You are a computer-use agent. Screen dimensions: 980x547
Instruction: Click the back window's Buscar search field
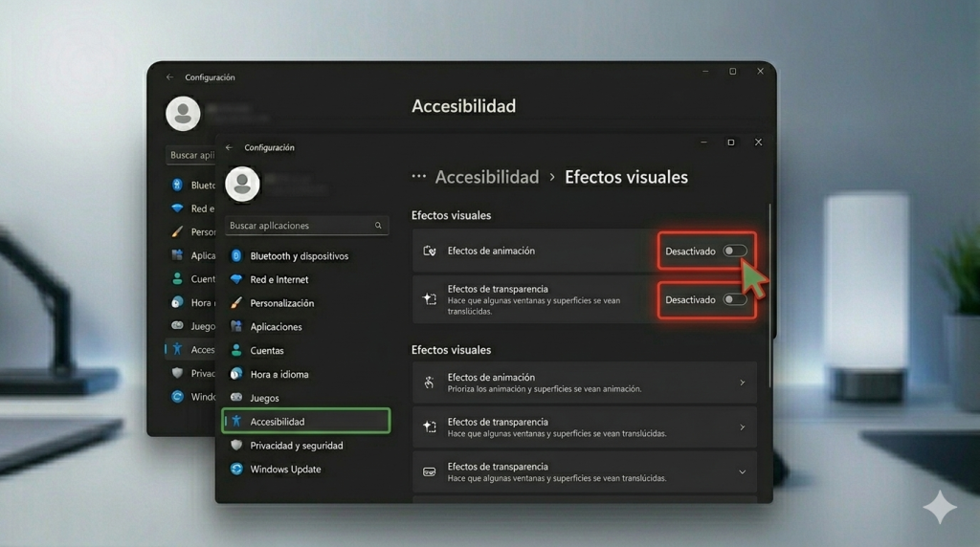(x=190, y=155)
